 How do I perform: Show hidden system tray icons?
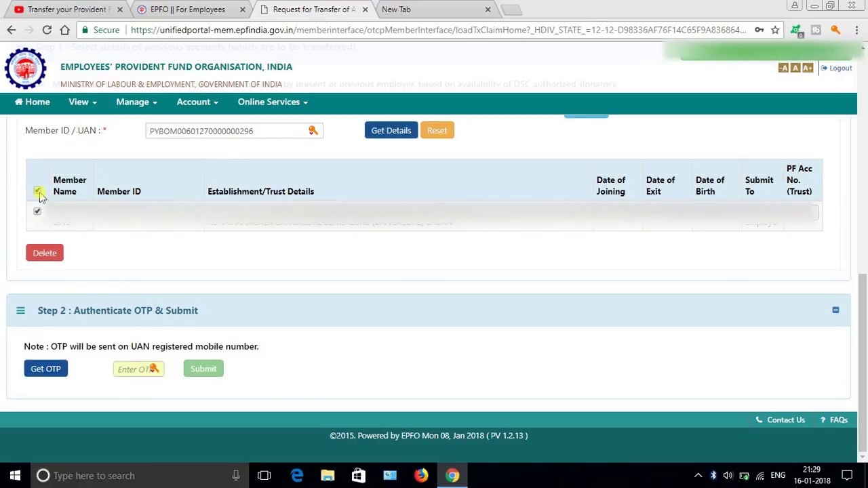coord(698,475)
